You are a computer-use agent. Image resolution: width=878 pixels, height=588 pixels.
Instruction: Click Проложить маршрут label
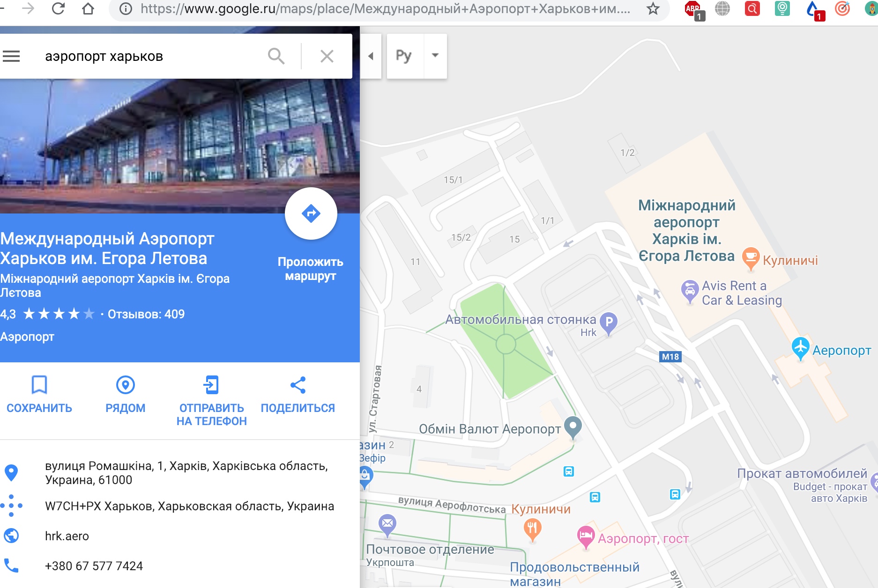[x=310, y=269]
